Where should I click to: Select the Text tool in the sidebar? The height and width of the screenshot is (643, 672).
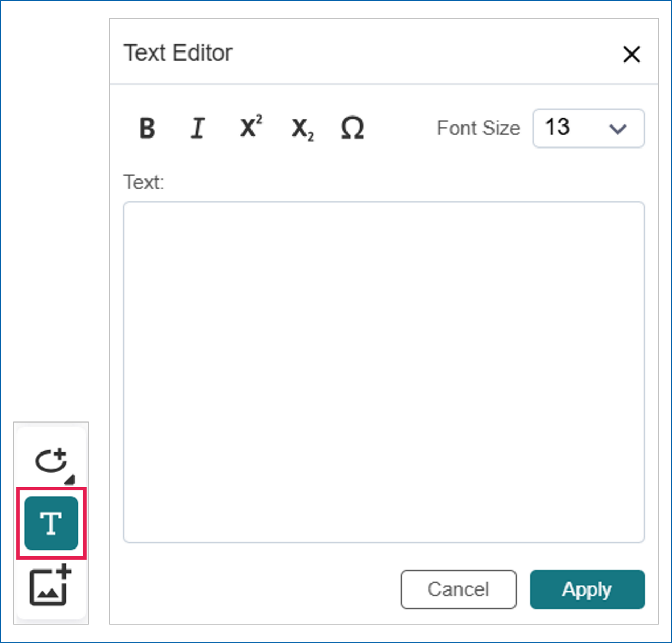(x=51, y=523)
